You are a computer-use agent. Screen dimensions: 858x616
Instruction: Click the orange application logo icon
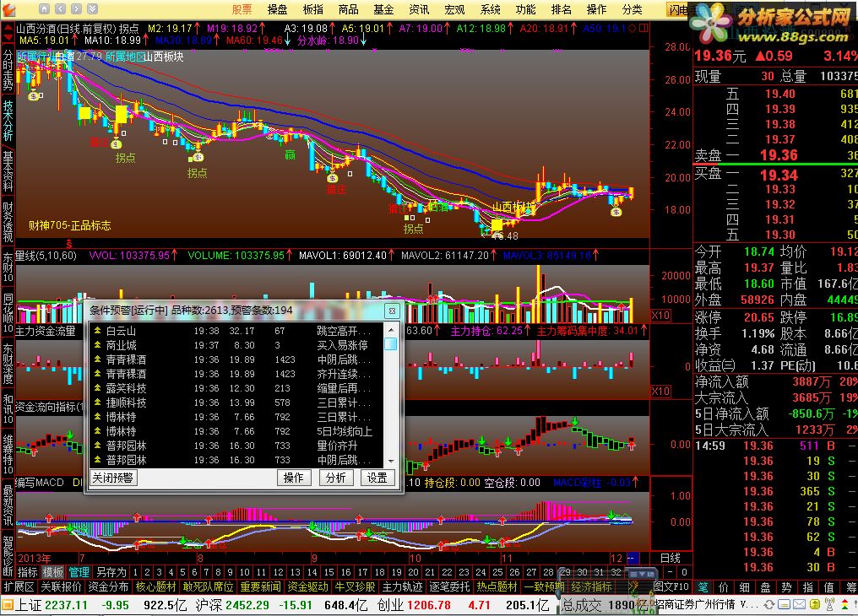click(9, 9)
